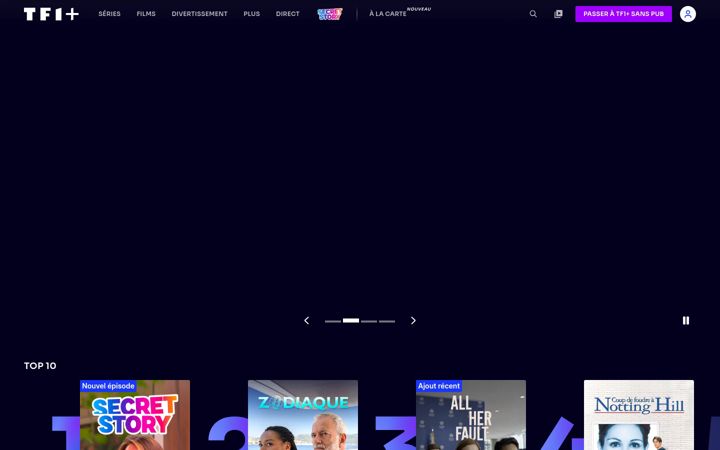720x450 pixels.
Task: Open the search magnifier icon
Action: pos(533,14)
